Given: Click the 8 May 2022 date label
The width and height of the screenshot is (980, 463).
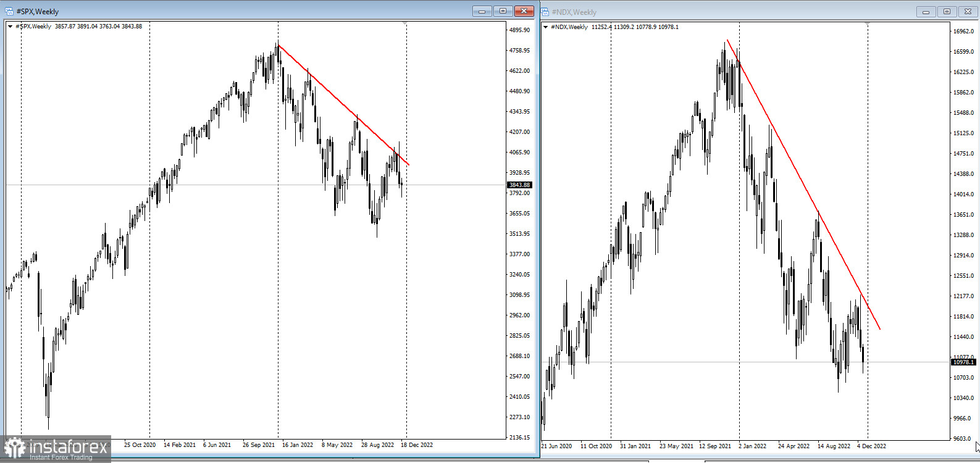Looking at the screenshot, I should point(337,445).
